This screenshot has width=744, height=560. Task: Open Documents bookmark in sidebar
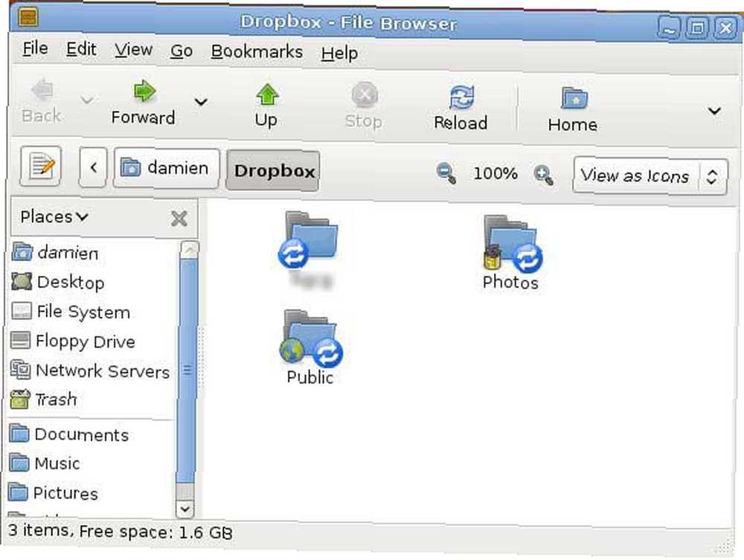(69, 434)
